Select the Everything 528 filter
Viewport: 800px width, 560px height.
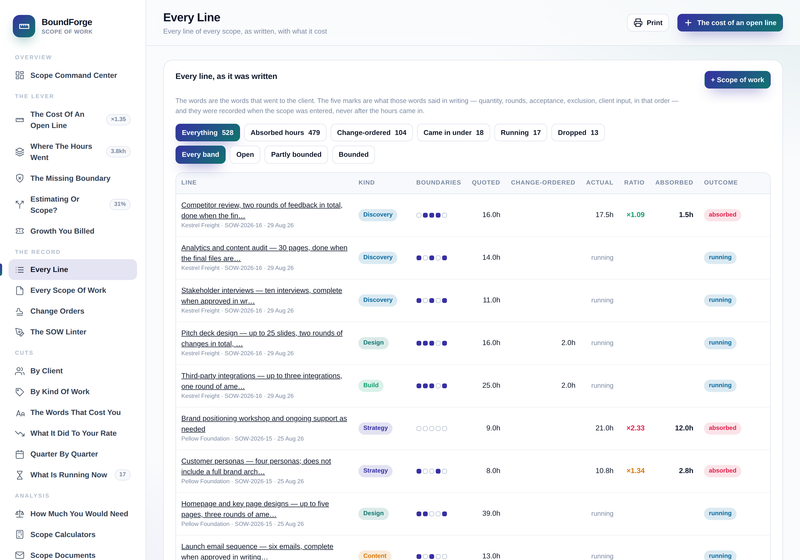point(207,133)
